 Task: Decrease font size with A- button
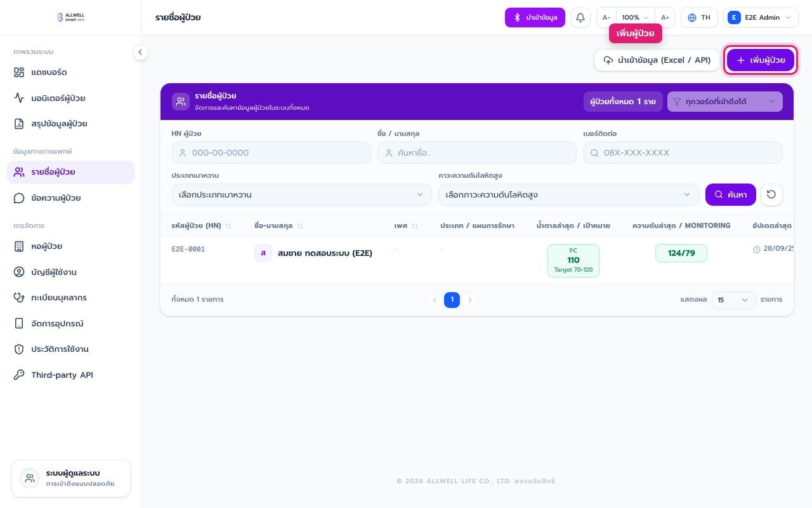tap(606, 17)
